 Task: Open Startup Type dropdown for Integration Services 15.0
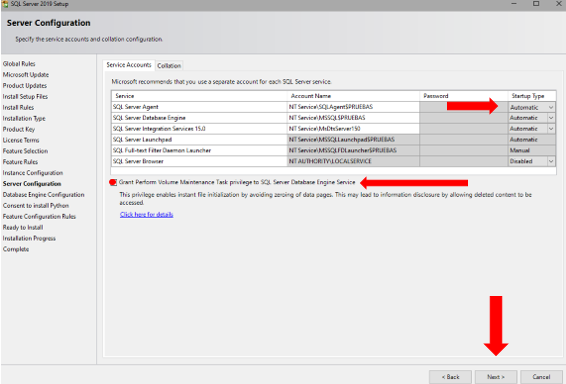pyautogui.click(x=551, y=129)
